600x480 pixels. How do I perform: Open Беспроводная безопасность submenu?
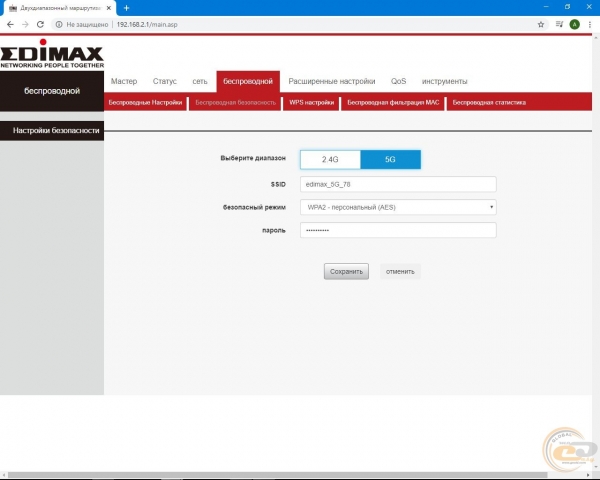[235, 102]
